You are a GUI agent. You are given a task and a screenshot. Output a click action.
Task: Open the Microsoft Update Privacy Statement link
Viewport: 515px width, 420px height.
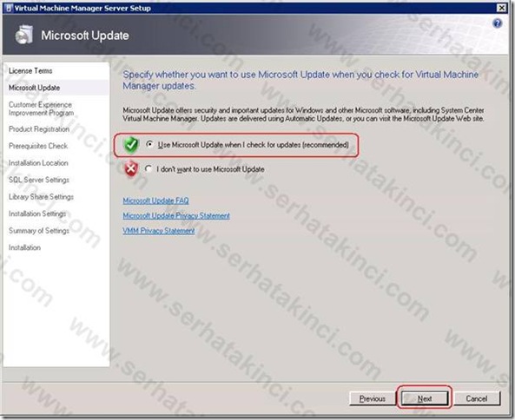coord(176,215)
